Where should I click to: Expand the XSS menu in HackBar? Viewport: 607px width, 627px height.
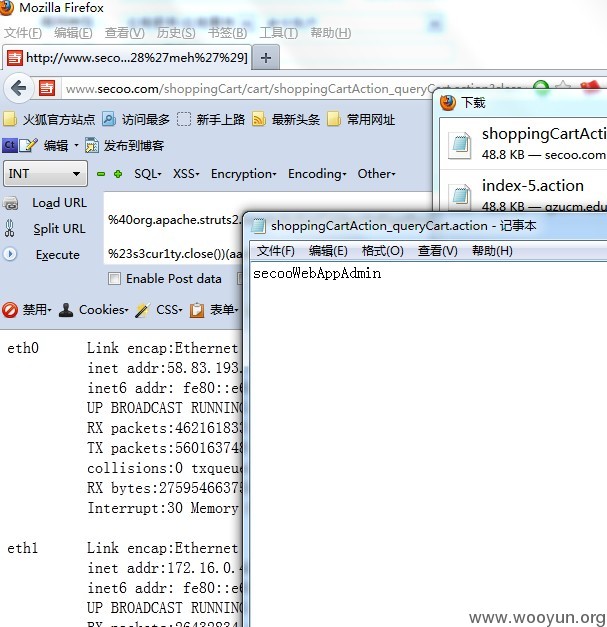tap(186, 174)
